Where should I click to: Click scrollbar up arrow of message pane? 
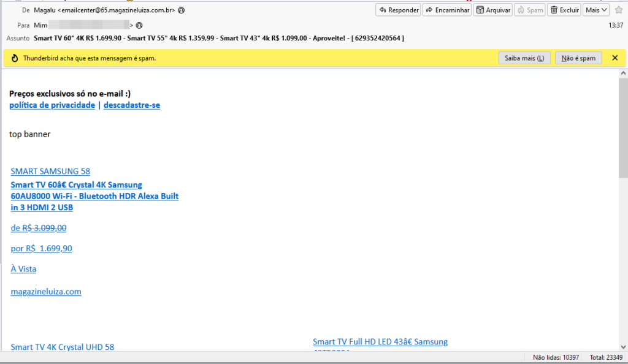623,73
